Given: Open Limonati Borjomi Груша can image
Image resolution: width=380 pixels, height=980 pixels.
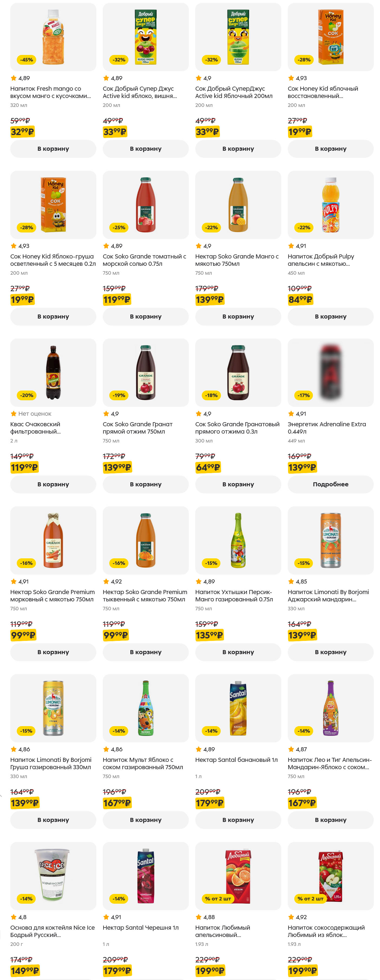Looking at the screenshot, I should coord(53,708).
